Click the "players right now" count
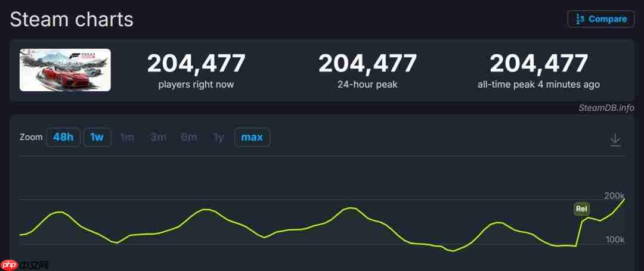Image resolution: width=644 pixels, height=271 pixels. click(x=196, y=64)
